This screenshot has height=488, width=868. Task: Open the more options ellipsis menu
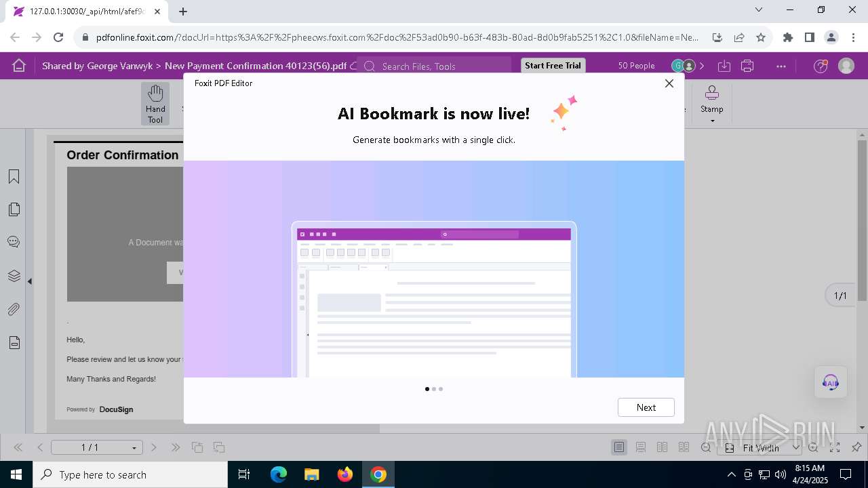tap(781, 66)
